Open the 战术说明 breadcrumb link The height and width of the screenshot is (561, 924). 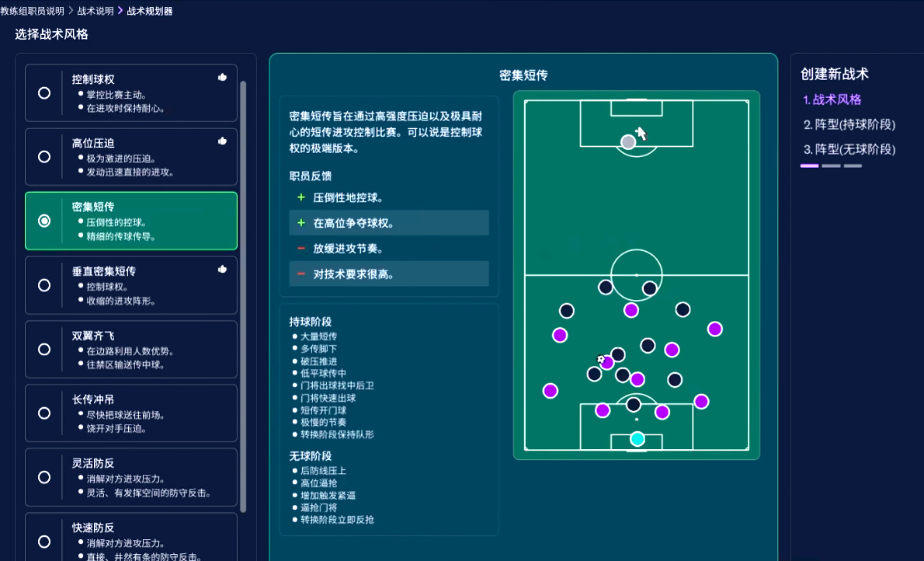click(x=95, y=11)
